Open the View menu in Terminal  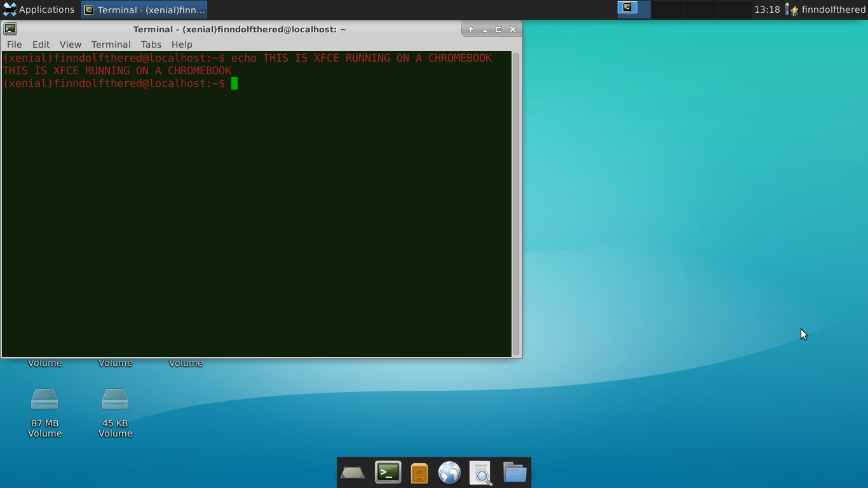tap(70, 44)
